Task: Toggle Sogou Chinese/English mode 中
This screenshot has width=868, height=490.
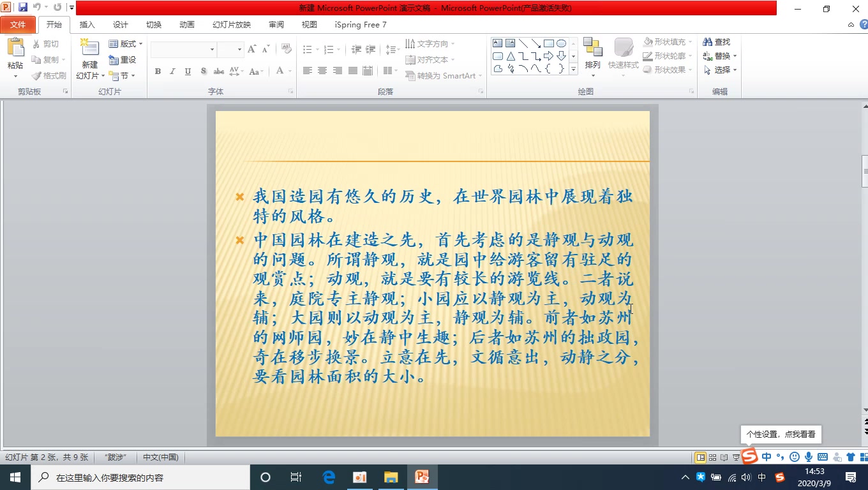Action: tap(767, 457)
